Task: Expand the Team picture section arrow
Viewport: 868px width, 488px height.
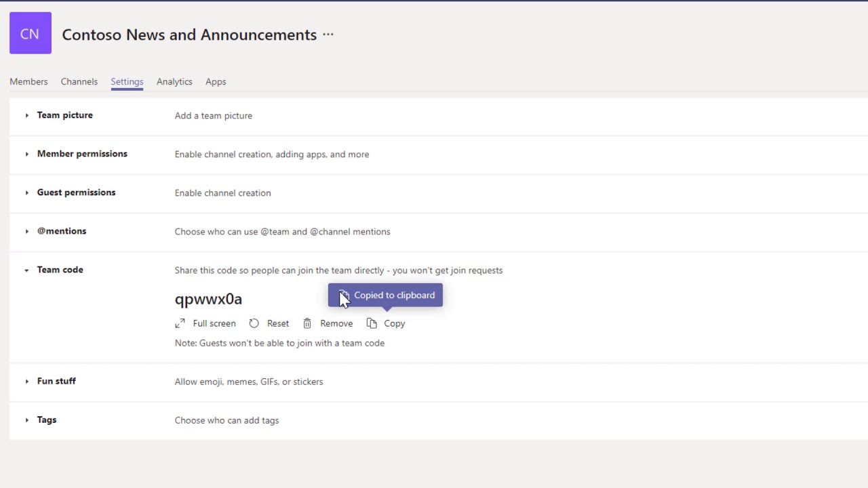Action: click(x=26, y=115)
